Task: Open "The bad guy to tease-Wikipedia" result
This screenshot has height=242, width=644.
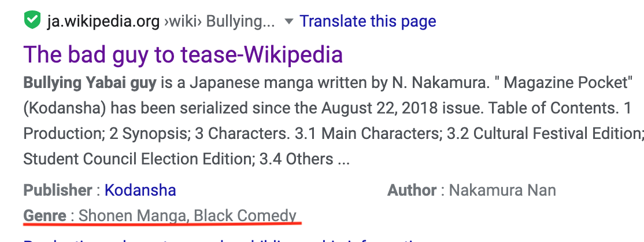Action: tap(183, 54)
